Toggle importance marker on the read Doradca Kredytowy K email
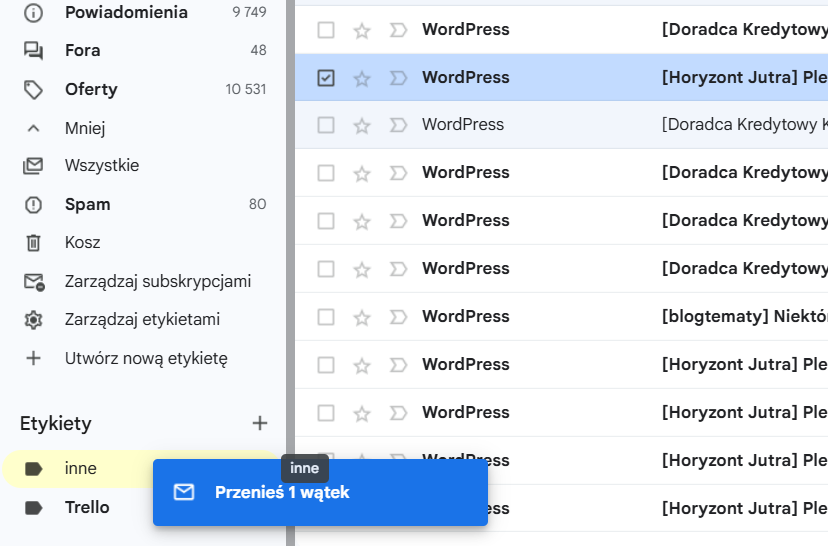The image size is (828, 546). pos(398,125)
